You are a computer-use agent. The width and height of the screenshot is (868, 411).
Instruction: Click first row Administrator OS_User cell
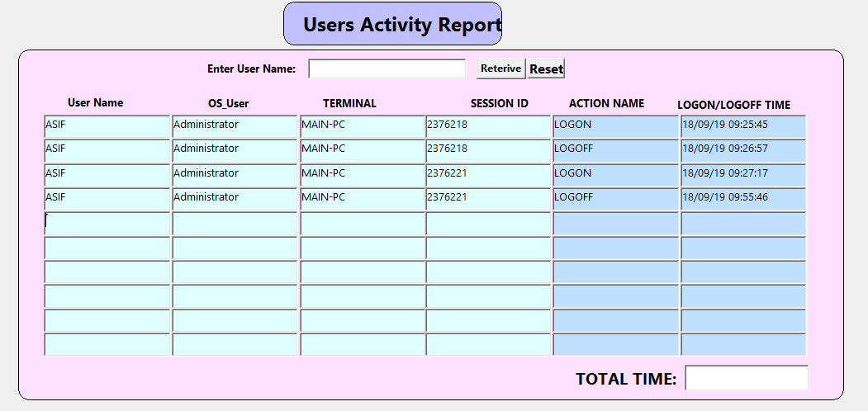pos(235,125)
